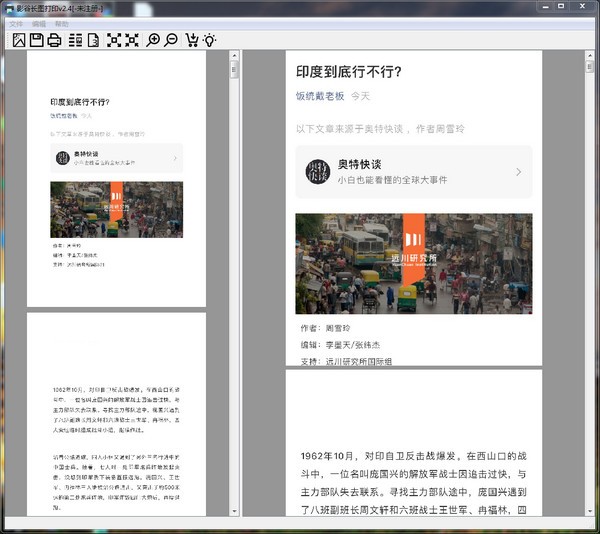Click the page layout settings icon
Viewport: 600px width, 534px height.
pyautogui.click(x=76, y=40)
